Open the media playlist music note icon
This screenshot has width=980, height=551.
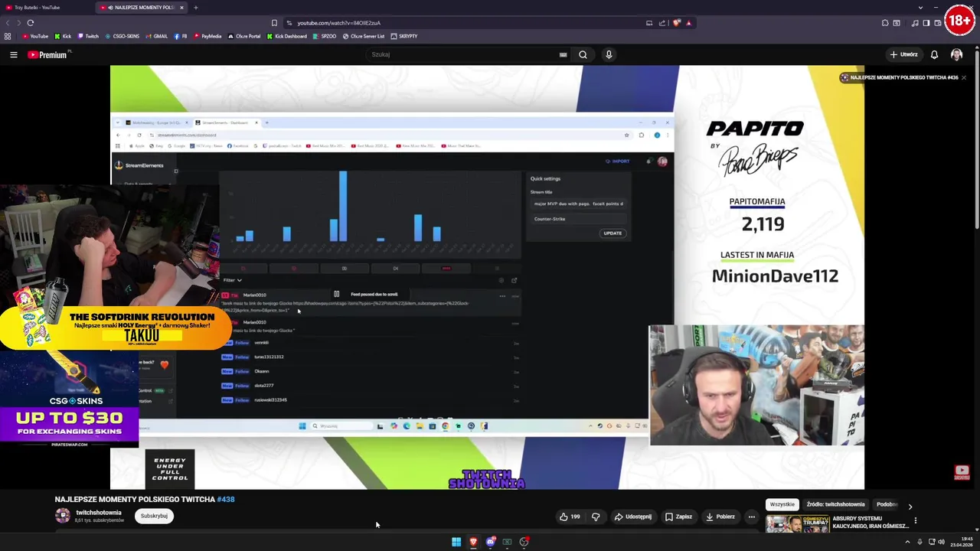[915, 23]
